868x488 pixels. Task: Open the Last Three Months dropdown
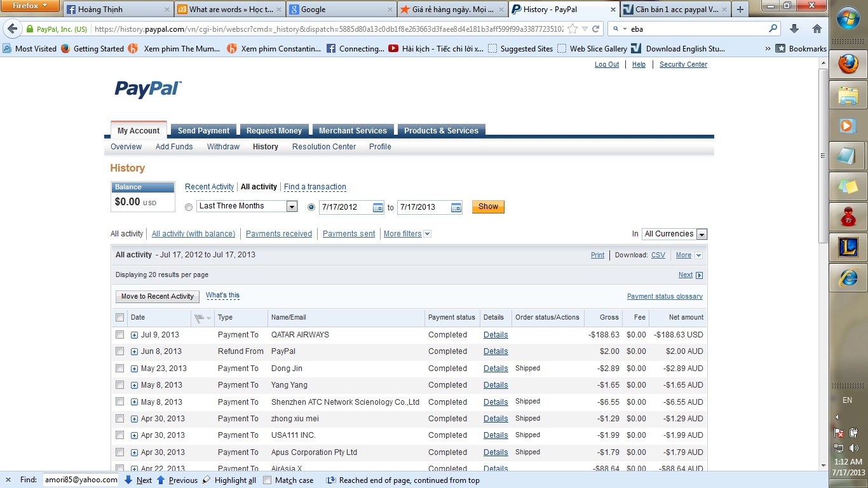tap(247, 206)
